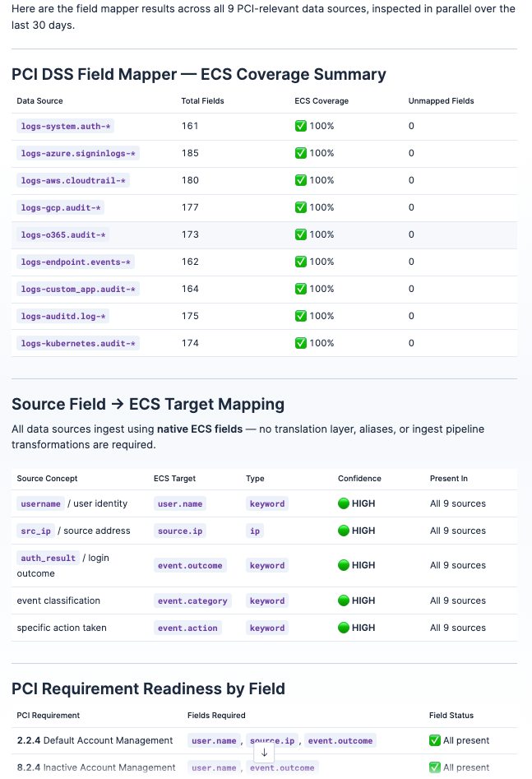532x779 pixels.
Task: Click the event.outcome tag in ECS Target column
Action: (x=190, y=565)
